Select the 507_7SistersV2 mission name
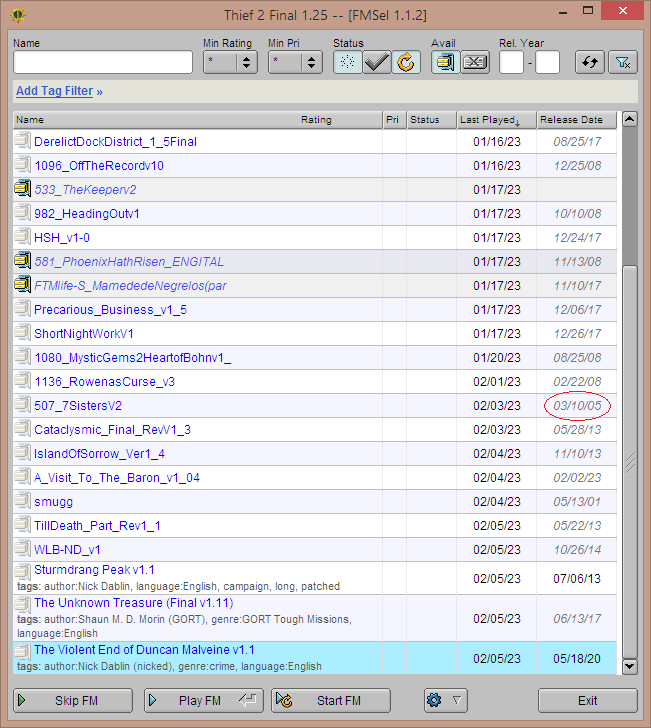This screenshot has width=651, height=728. (78, 406)
